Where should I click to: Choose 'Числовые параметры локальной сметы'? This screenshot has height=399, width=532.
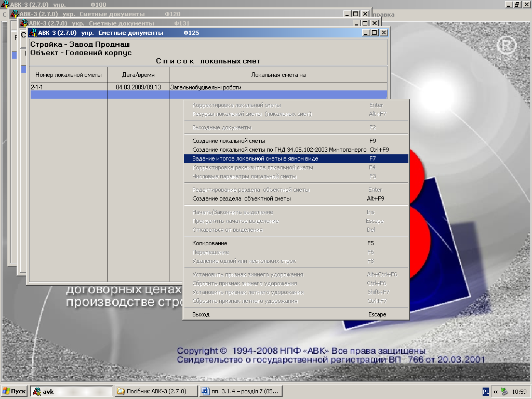[x=296, y=176]
